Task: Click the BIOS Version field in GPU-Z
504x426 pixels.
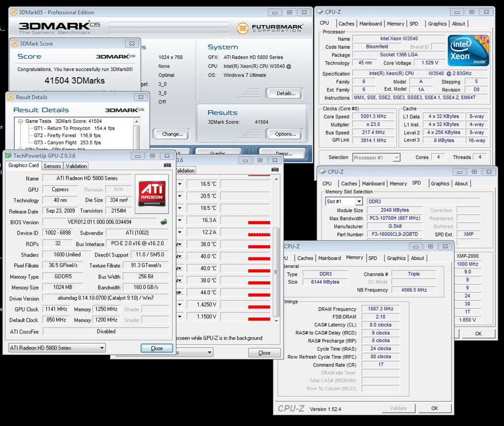Action: coord(99,222)
